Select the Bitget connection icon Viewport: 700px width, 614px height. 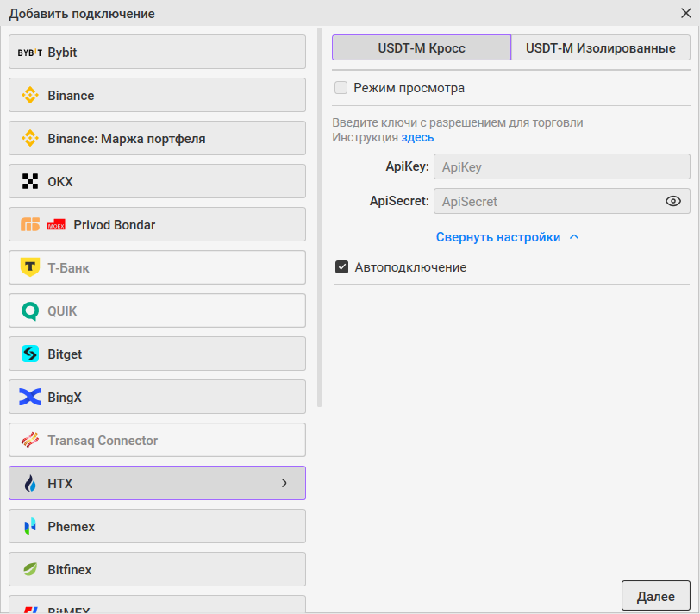[x=30, y=354]
